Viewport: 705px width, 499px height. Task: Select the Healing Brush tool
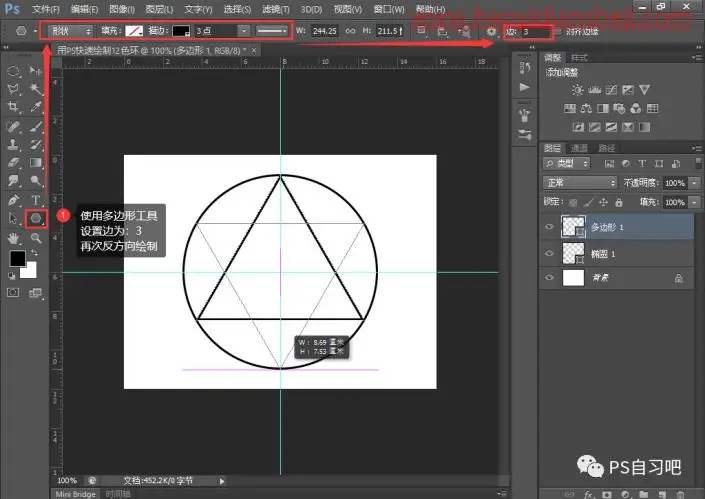(x=13, y=127)
